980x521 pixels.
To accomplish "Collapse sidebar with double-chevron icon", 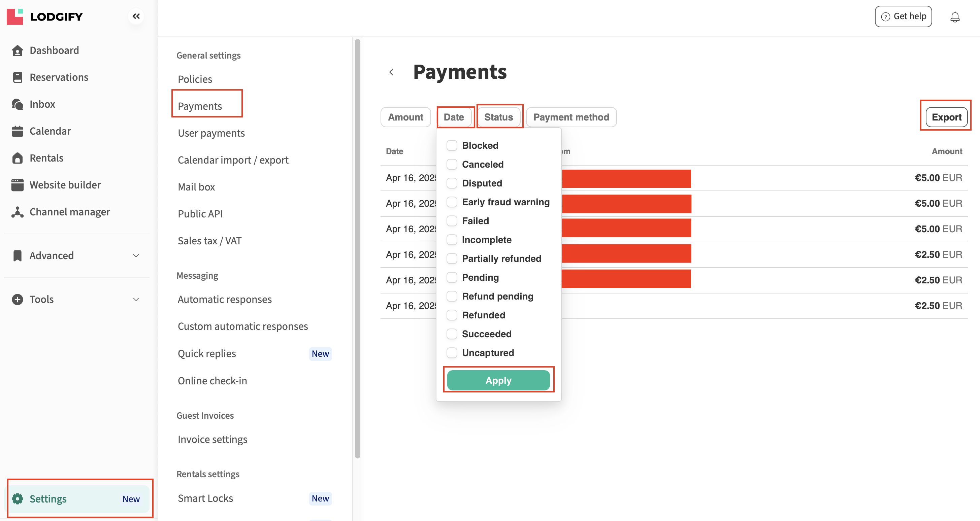I will [136, 16].
